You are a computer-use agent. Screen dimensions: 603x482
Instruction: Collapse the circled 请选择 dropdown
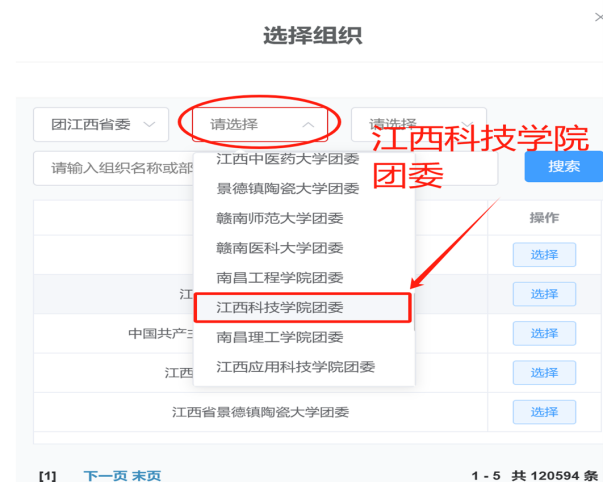coord(260,124)
